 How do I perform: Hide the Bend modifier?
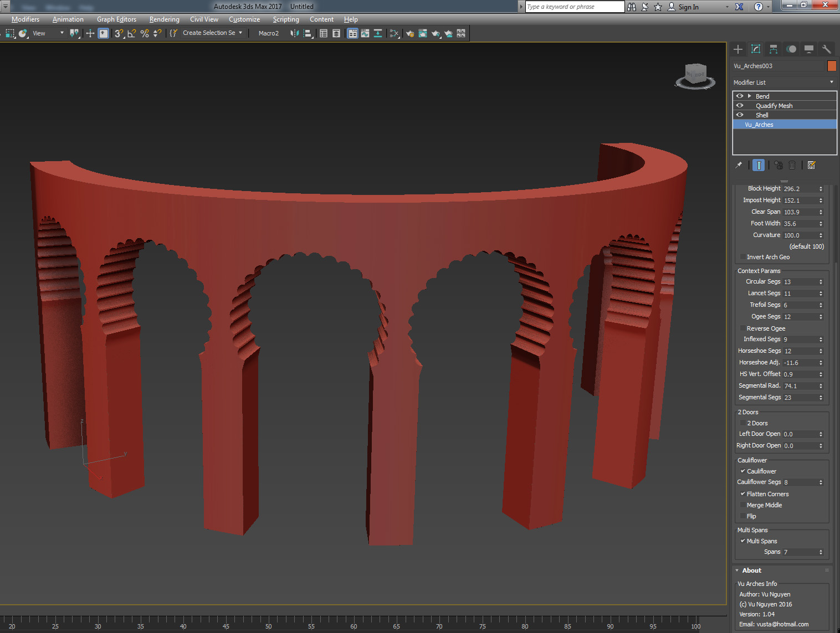(739, 96)
